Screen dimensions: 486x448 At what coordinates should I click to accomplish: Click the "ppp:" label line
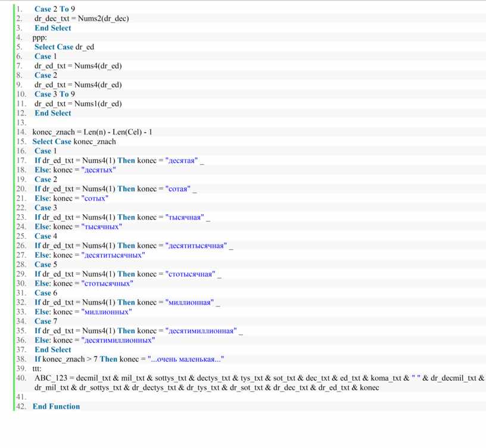point(40,37)
